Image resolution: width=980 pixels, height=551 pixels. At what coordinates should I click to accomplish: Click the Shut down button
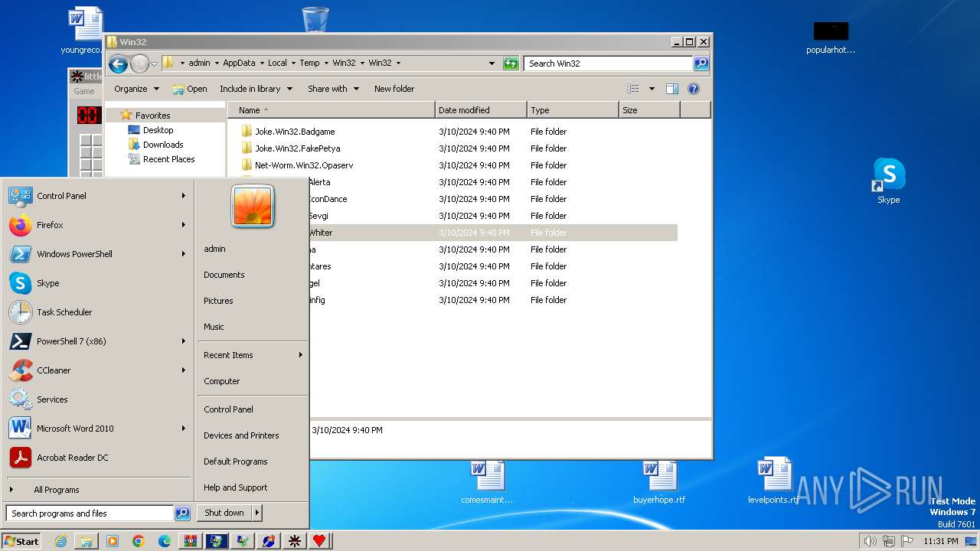tap(224, 513)
